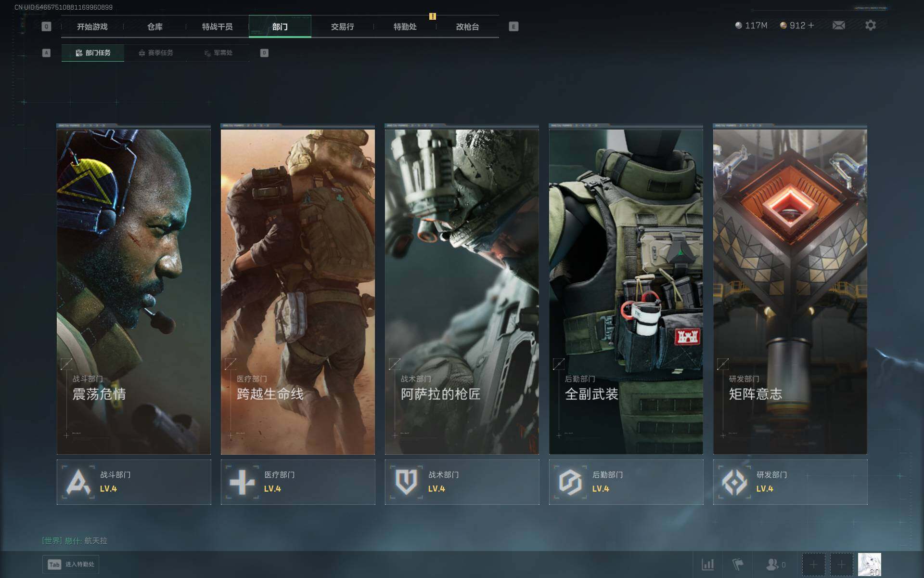This screenshot has width=924, height=578.
Task: Click the first empty squad slot plus
Action: point(813,564)
